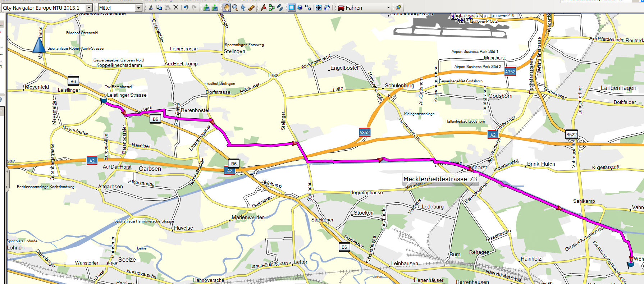The image size is (644, 284).
Task: Select the New Track footprints tool
Action: coord(280,8)
